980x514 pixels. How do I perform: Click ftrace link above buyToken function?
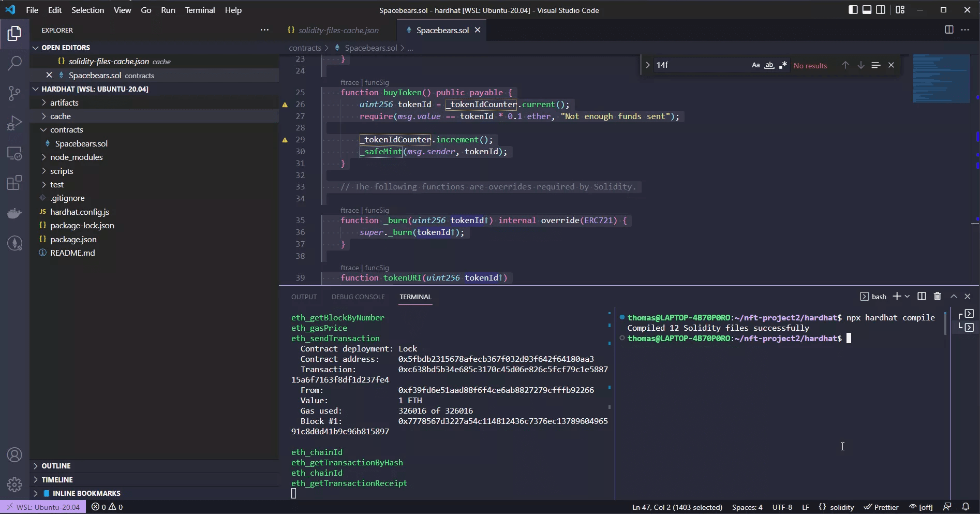(349, 82)
